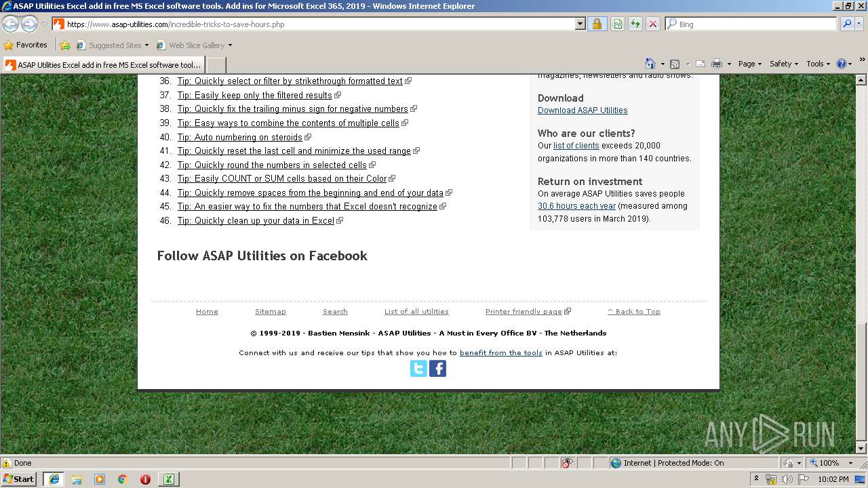Expand Web Slice Gallery dropdown
868x488 pixels.
point(230,45)
